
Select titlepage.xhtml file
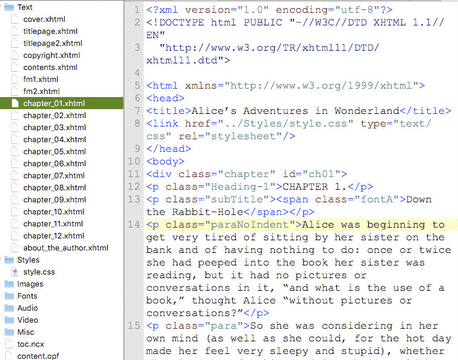pyautogui.click(x=50, y=31)
